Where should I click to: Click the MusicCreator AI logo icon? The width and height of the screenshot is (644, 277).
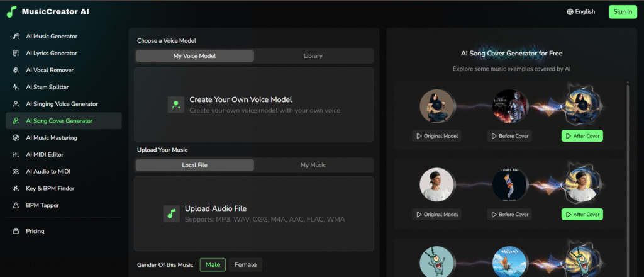click(x=11, y=11)
